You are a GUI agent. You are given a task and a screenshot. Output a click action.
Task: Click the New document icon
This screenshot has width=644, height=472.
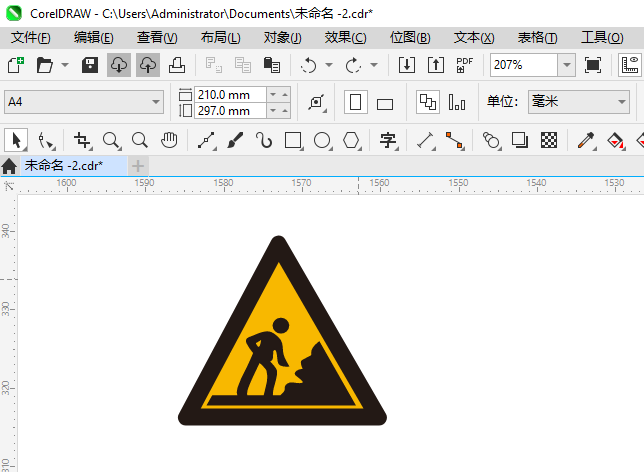pos(16,65)
